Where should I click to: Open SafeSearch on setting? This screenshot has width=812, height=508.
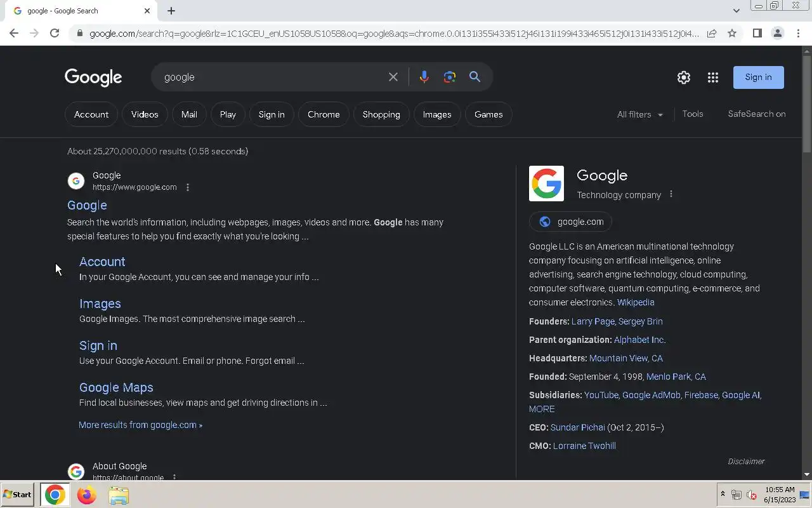[x=757, y=114]
